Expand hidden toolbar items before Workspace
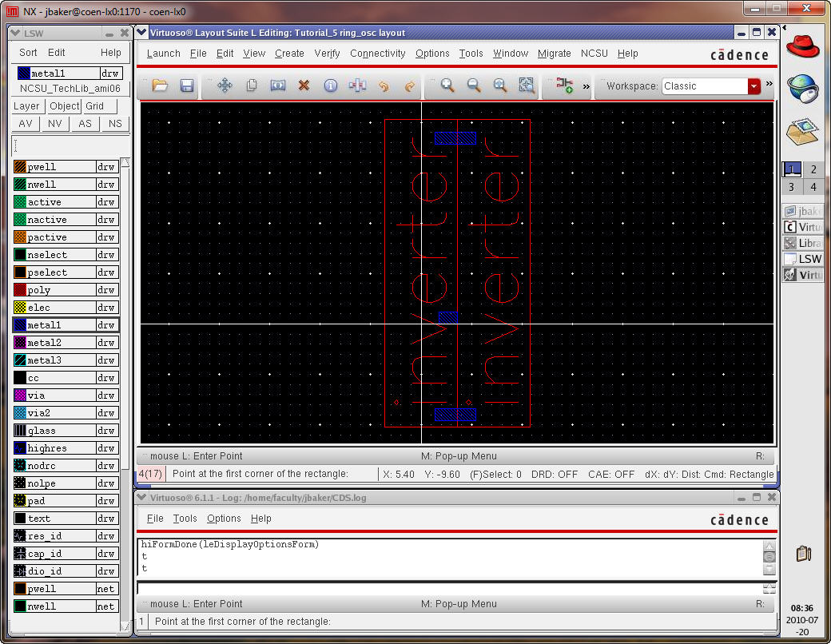 pos(586,85)
